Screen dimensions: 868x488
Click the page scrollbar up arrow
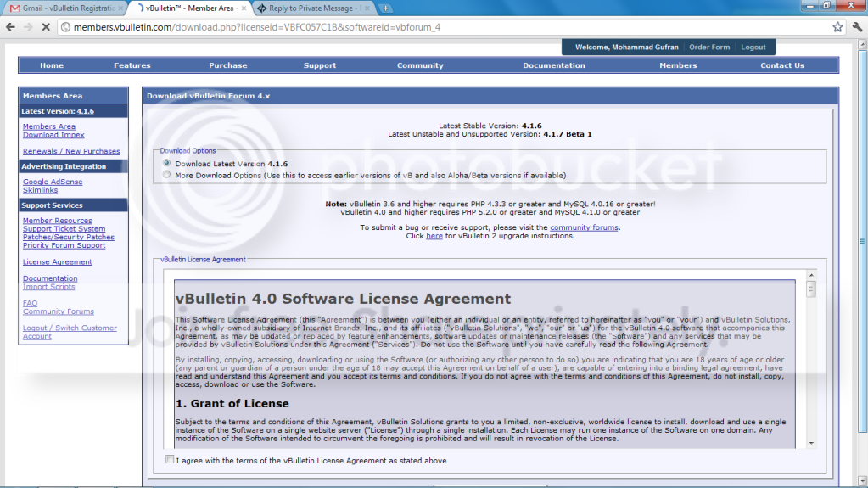862,44
